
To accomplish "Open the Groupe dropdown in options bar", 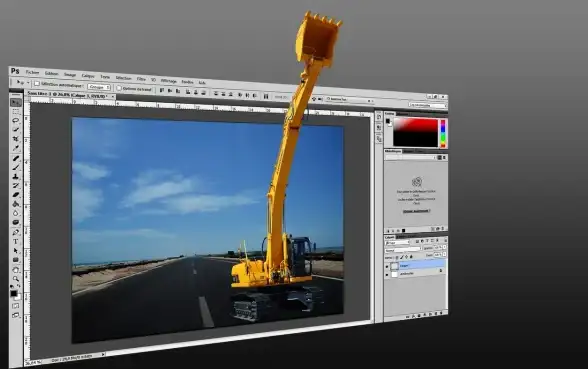I will point(99,87).
